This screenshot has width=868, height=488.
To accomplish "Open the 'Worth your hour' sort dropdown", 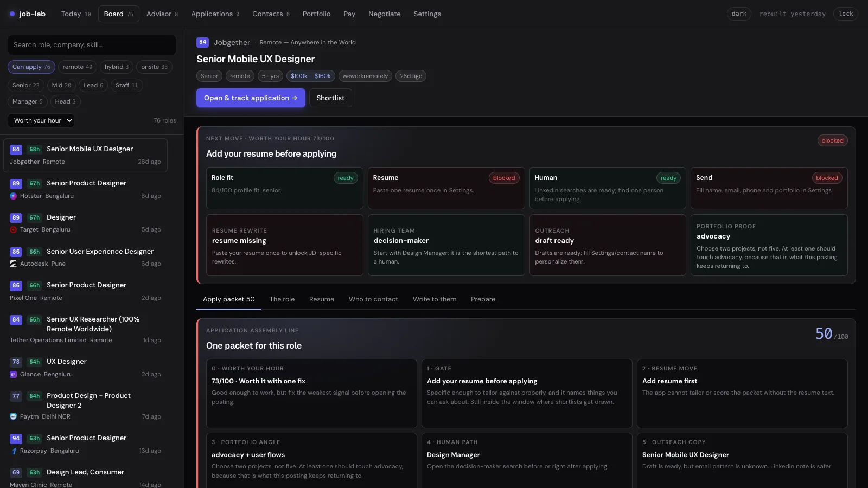I will (41, 121).
